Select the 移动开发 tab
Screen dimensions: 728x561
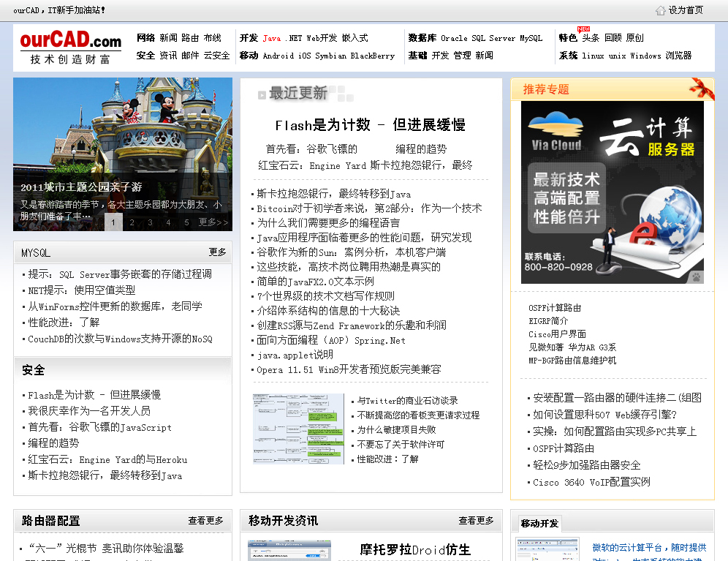(x=539, y=524)
